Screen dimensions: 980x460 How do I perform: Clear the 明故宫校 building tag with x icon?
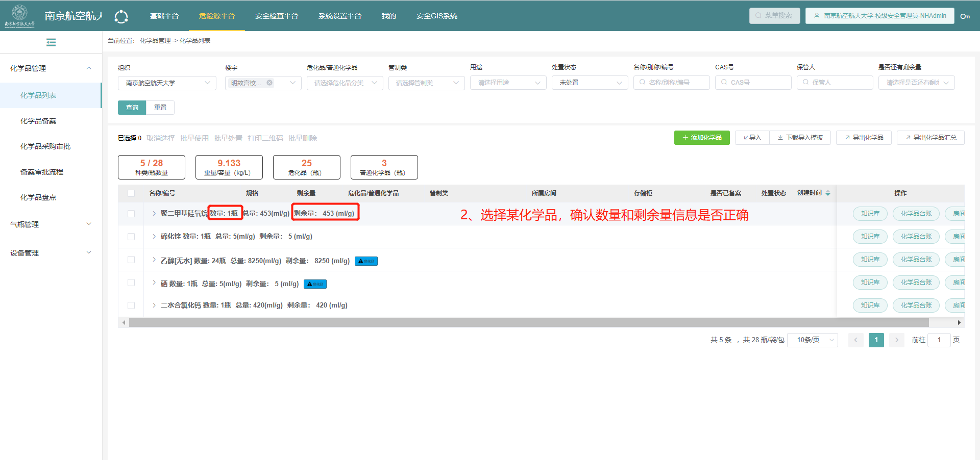tap(269, 83)
